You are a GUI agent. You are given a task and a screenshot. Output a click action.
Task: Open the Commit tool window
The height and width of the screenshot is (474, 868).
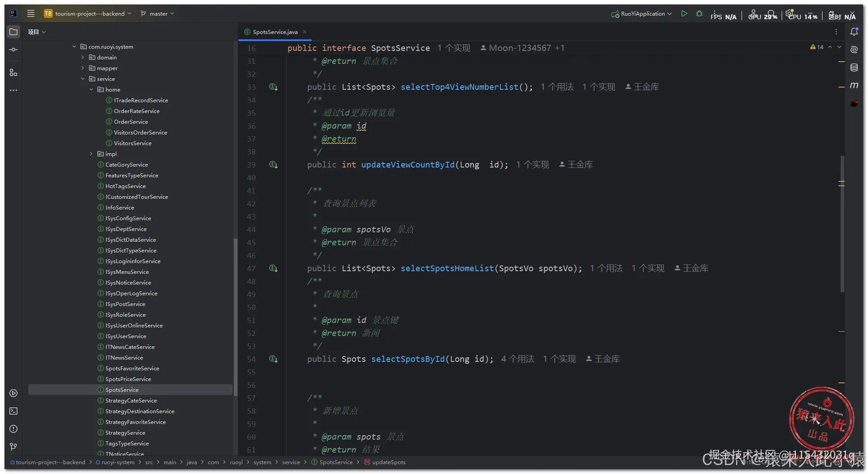point(13,50)
